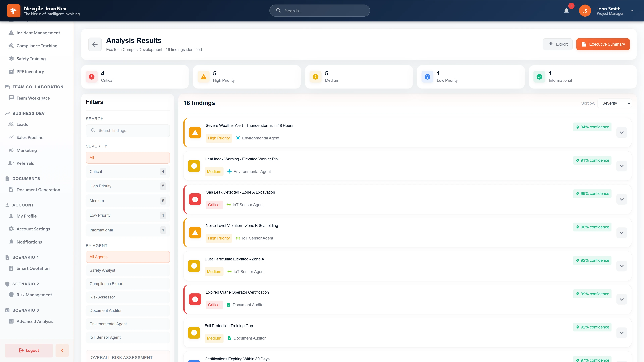The image size is (644, 362).
Task: Click the back arrow beside Analysis Results
Action: click(95, 44)
